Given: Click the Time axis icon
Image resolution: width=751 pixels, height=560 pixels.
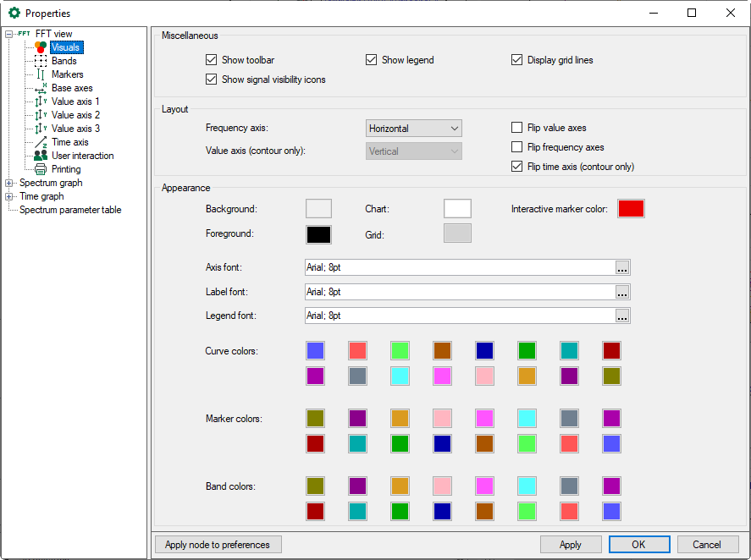Looking at the screenshot, I should [41, 142].
